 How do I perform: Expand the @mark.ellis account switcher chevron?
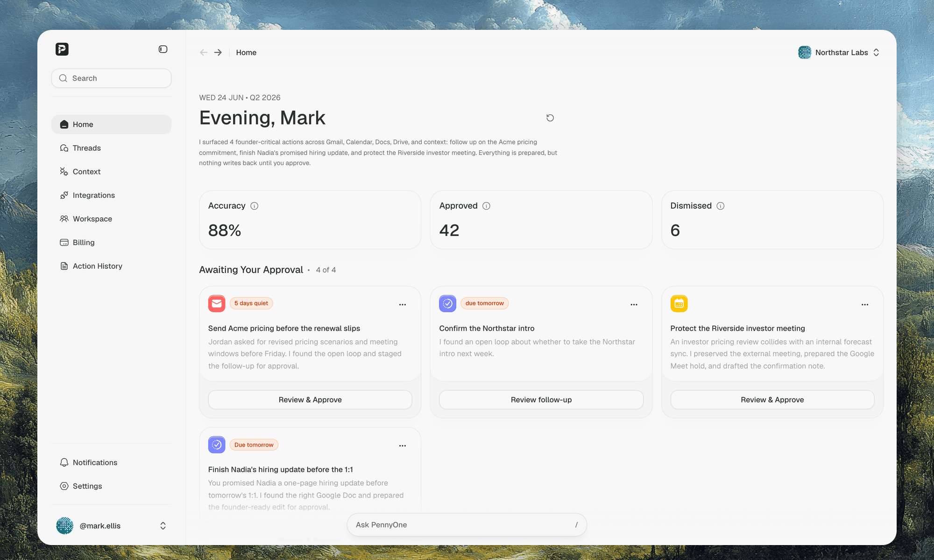[163, 526]
